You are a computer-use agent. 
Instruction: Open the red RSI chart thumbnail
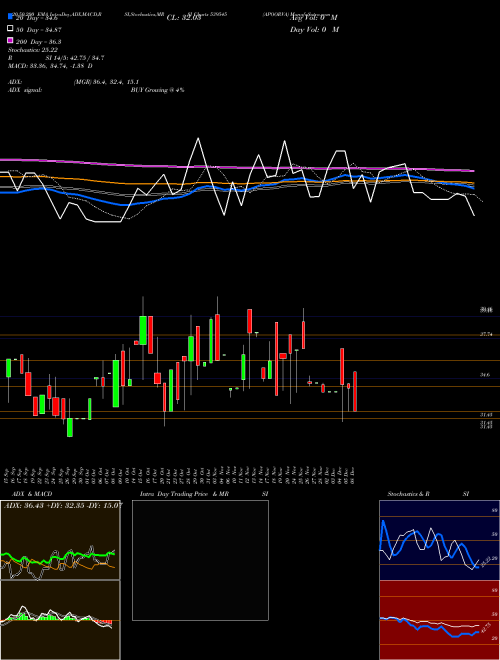(x=439, y=620)
